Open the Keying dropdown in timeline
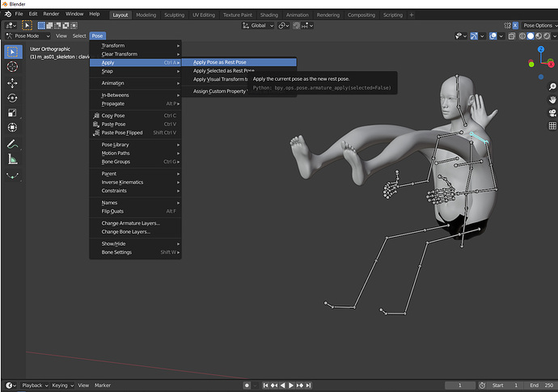The height and width of the screenshot is (392, 558). (62, 386)
